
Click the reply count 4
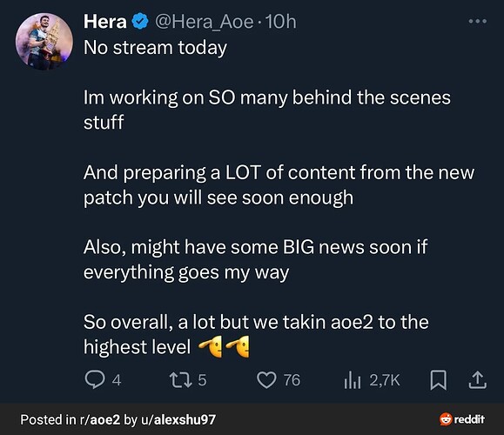pos(117,380)
